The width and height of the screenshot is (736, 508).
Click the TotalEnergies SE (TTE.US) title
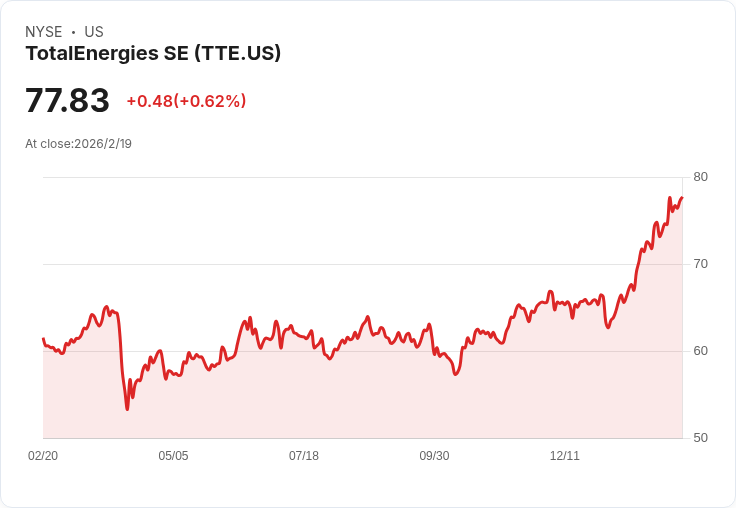153,54
